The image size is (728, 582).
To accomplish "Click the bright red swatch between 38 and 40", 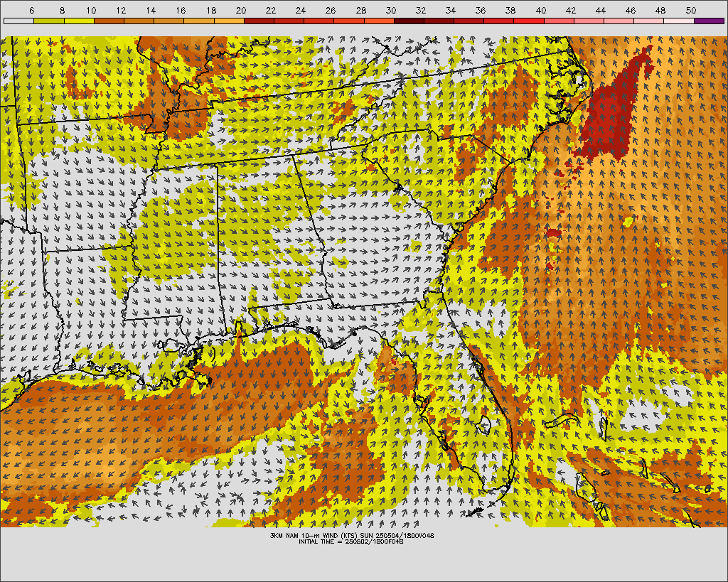I will 529,21.
